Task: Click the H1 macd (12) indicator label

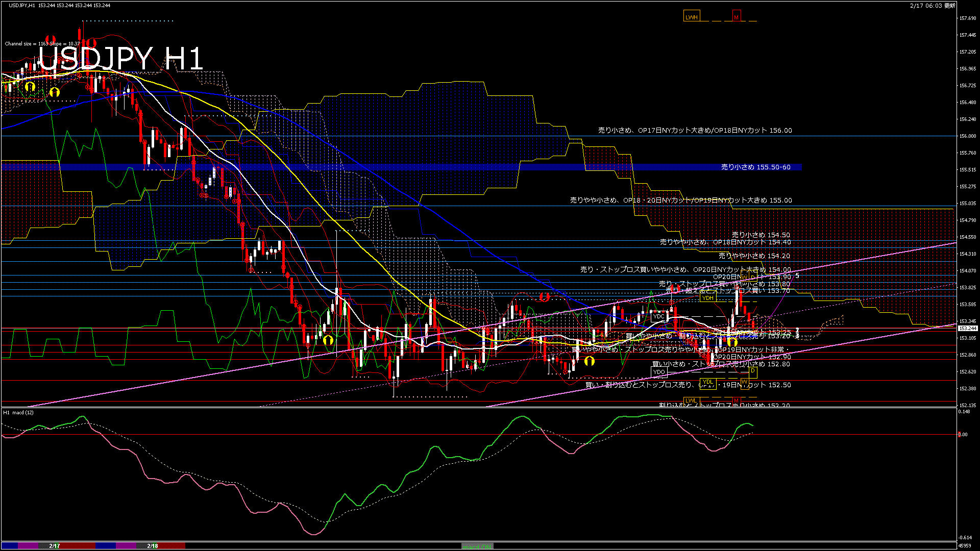Action: [19, 412]
